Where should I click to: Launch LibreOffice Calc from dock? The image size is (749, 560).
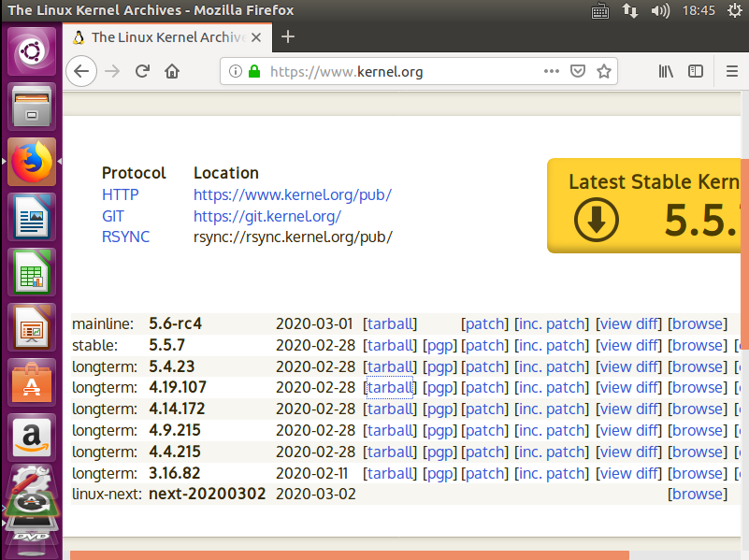point(32,272)
